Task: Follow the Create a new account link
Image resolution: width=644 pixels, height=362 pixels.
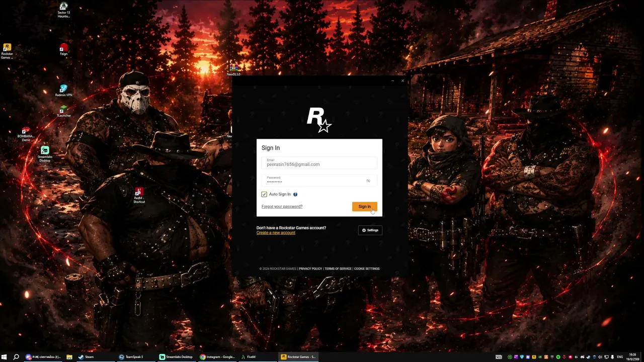Action: point(276,233)
